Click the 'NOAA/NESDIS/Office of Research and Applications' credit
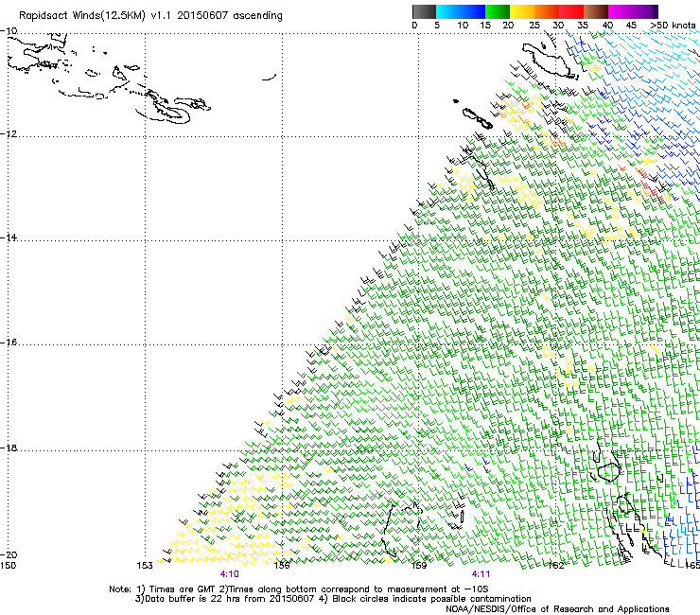 pyautogui.click(x=557, y=609)
